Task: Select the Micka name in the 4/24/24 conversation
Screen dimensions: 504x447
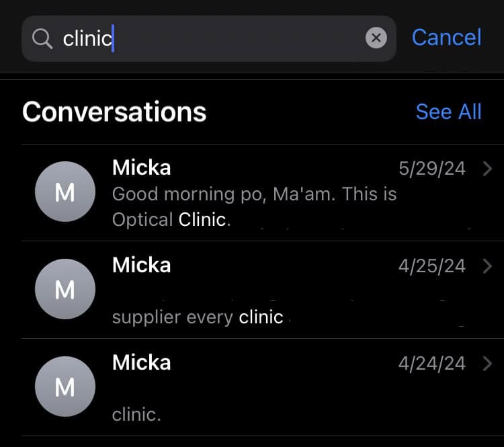Action: click(142, 363)
